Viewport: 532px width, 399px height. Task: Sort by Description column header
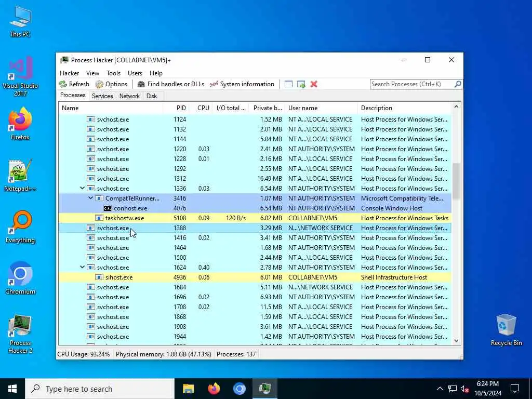tap(405, 108)
